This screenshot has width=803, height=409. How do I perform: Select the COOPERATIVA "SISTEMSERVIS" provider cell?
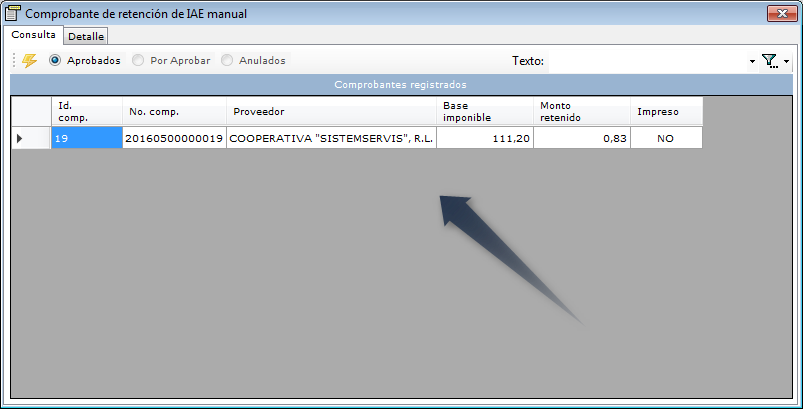click(331, 138)
